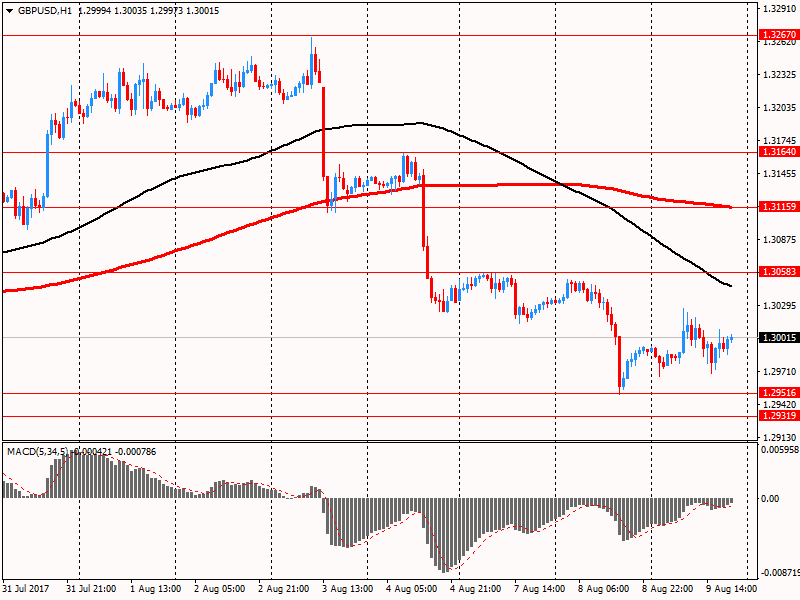Select the 1.31640 red price level label
Screen dimensions: 800x600
[779, 152]
